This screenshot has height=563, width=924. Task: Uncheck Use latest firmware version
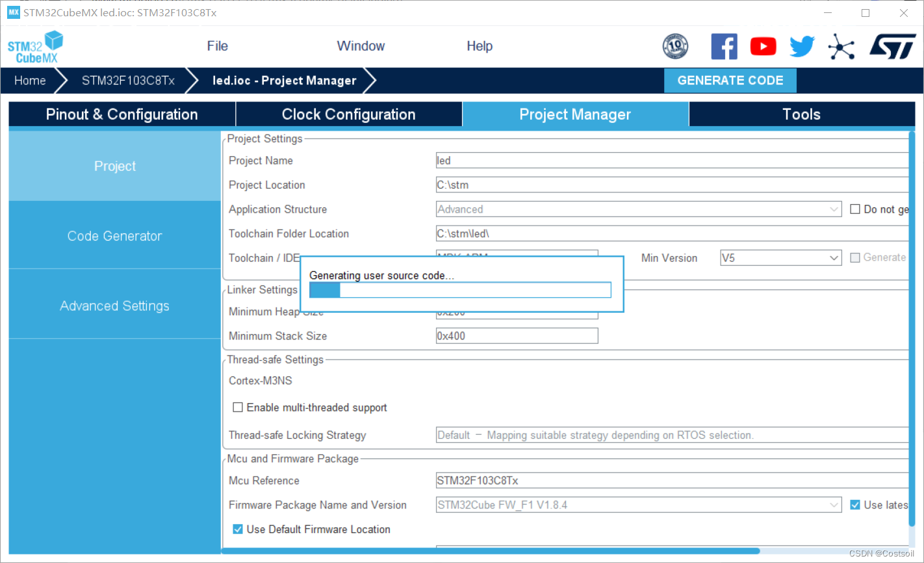855,504
